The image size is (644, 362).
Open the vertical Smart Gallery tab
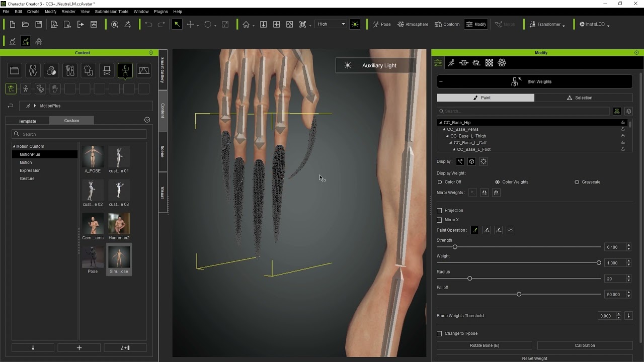[163, 69]
